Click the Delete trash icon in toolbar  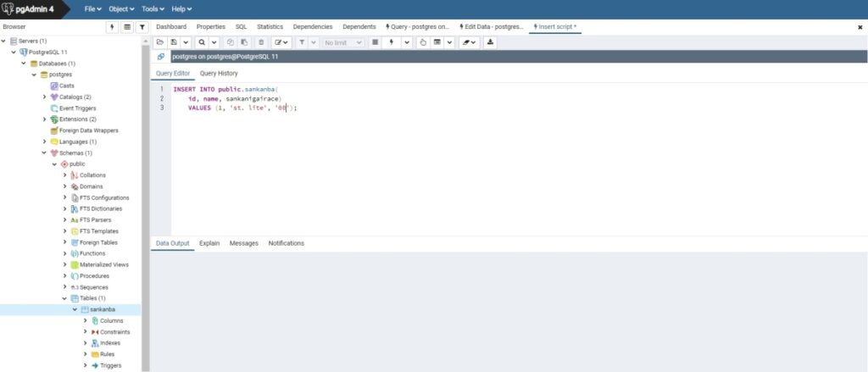click(261, 42)
